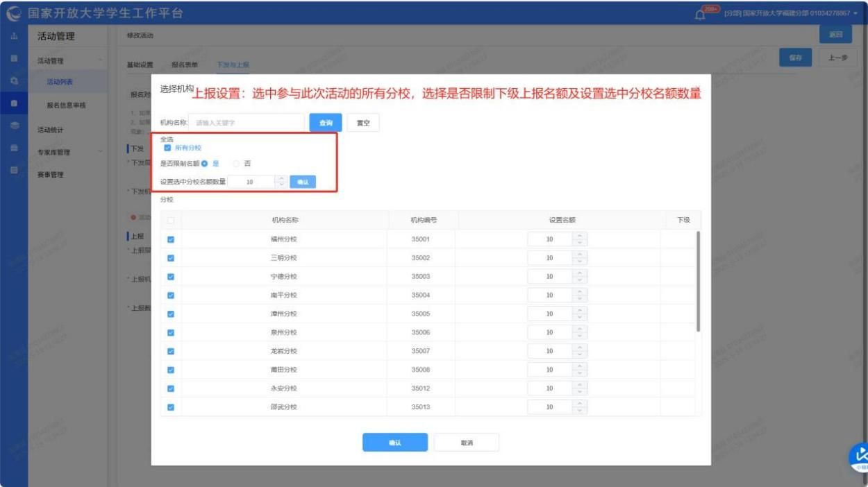Toggle the 所有分校 select-all checkbox
This screenshot has width=868, height=487.
167,148
